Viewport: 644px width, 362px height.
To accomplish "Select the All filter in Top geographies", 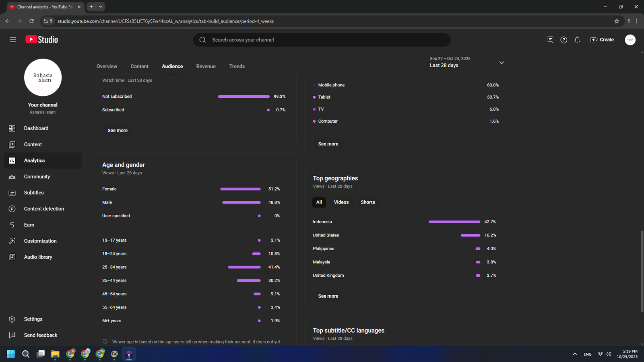I will click(319, 202).
